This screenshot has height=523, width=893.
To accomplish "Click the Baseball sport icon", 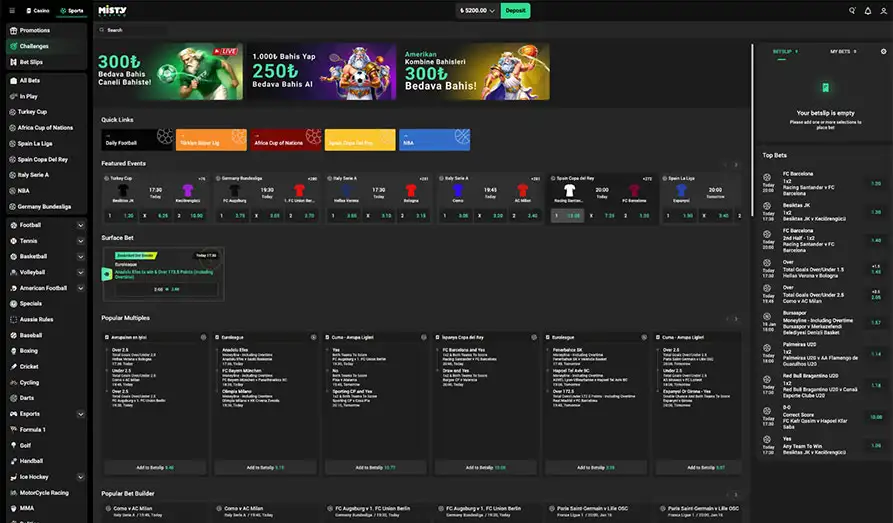I will (x=14, y=336).
